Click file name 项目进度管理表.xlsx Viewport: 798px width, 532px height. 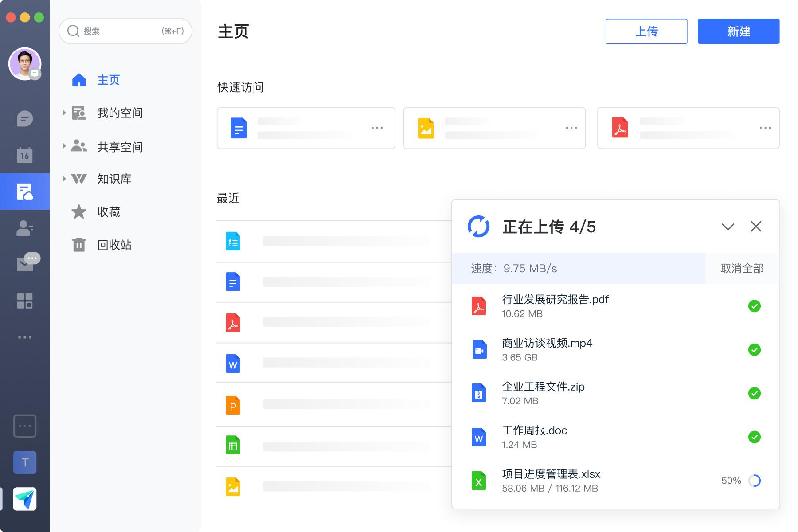551,474
